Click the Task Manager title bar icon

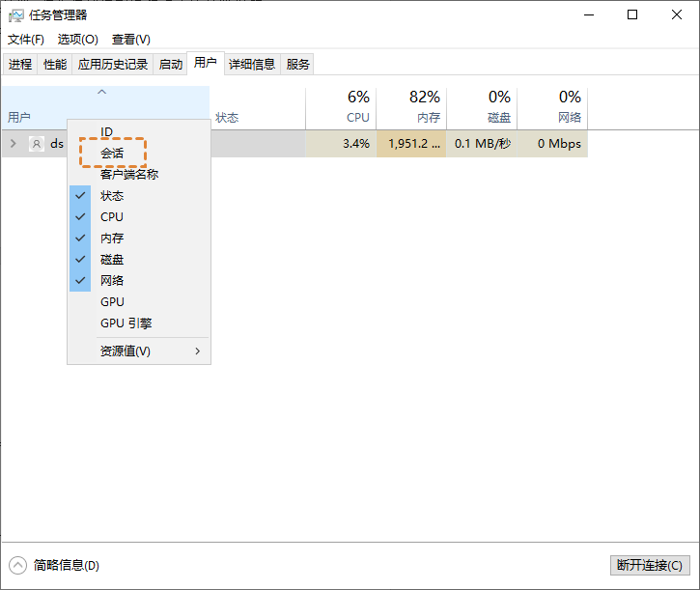(x=16, y=15)
